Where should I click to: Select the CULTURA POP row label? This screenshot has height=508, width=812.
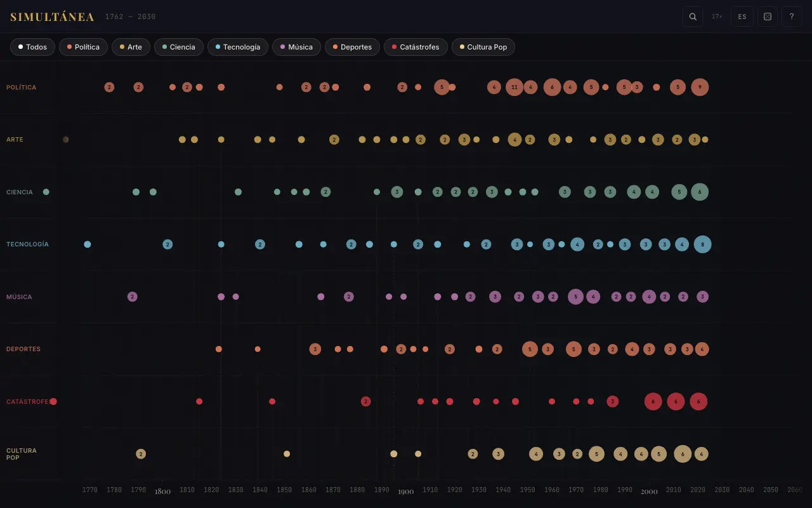pyautogui.click(x=22, y=454)
